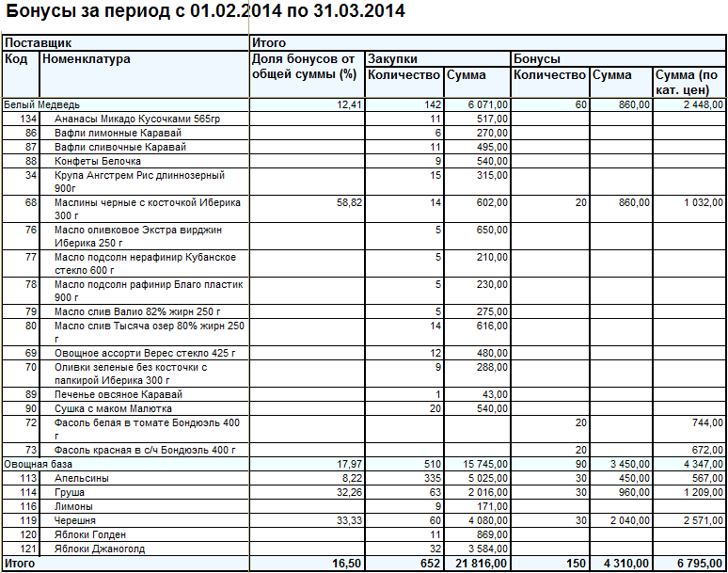
Task: Click total bonus share 16,50
Action: [346, 564]
